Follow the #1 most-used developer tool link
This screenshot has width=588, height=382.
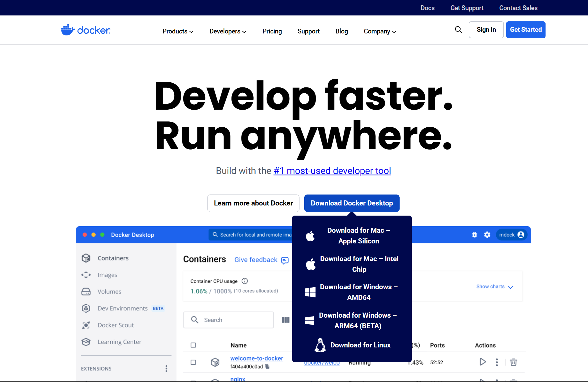coord(332,171)
